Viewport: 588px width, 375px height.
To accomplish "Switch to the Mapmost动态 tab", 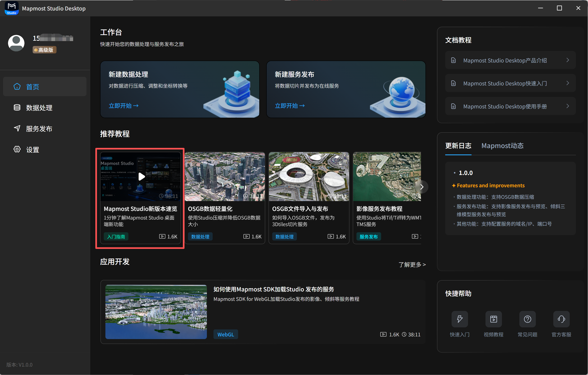I will pos(502,146).
